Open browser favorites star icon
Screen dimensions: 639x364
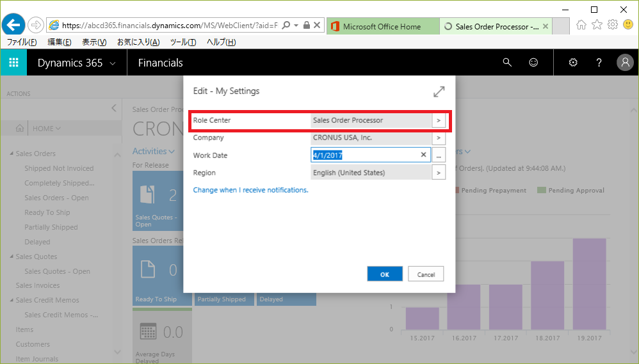597,25
